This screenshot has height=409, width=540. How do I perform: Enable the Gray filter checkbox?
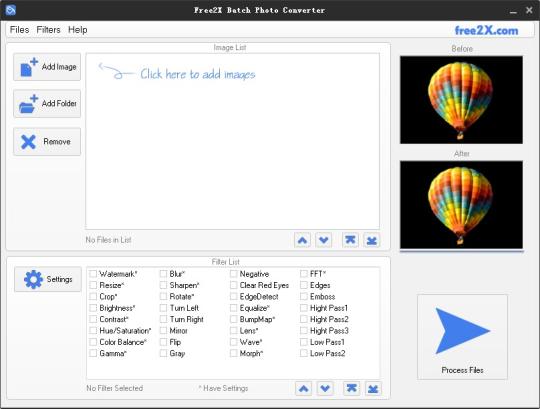[163, 353]
